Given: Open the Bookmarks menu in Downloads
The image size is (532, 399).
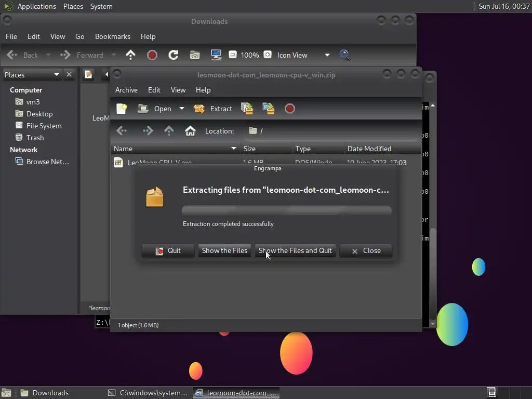Looking at the screenshot, I should pyautogui.click(x=113, y=36).
